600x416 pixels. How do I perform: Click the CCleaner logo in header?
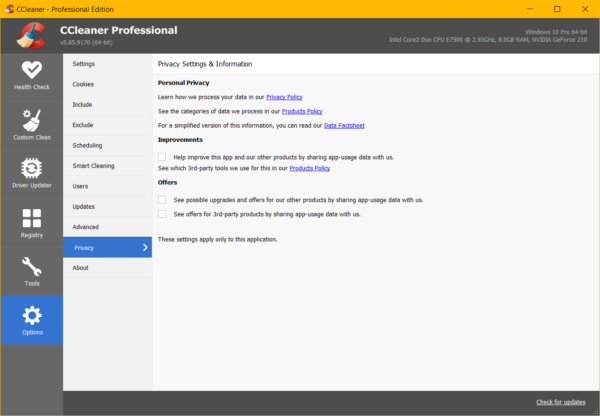click(x=31, y=35)
